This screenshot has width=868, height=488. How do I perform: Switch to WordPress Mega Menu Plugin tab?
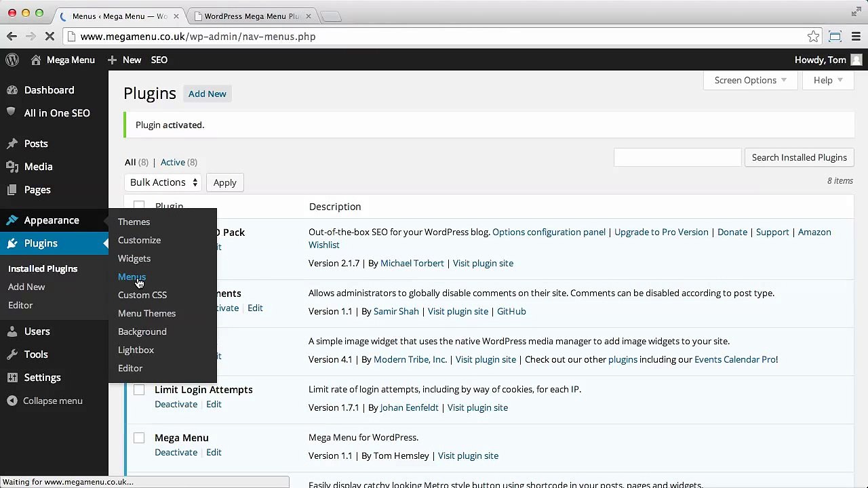click(252, 16)
